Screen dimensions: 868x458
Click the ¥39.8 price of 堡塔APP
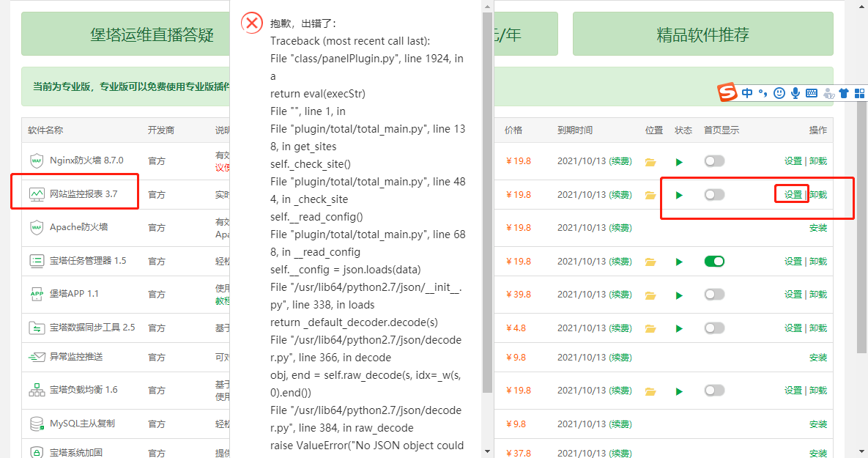click(518, 294)
